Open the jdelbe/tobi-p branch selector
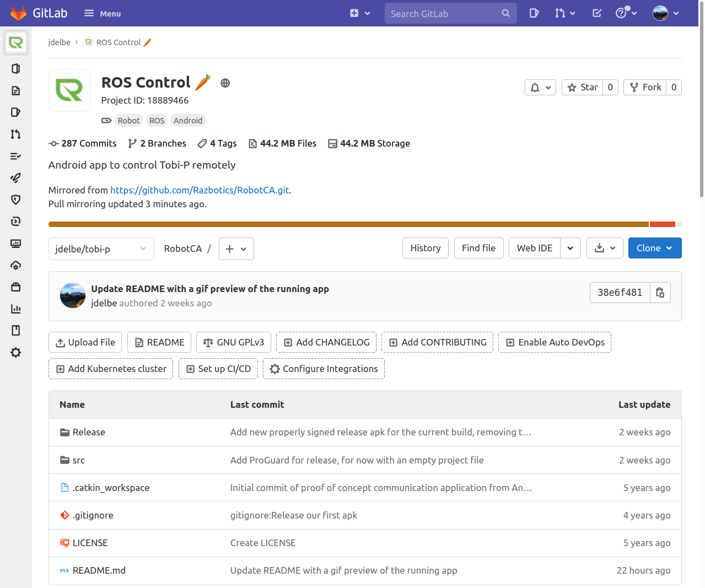The image size is (705, 588). (x=101, y=249)
